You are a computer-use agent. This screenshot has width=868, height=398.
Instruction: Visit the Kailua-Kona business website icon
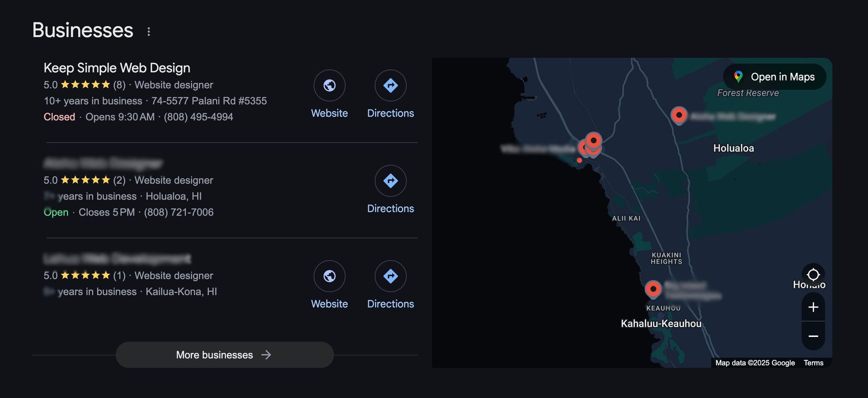tap(330, 276)
